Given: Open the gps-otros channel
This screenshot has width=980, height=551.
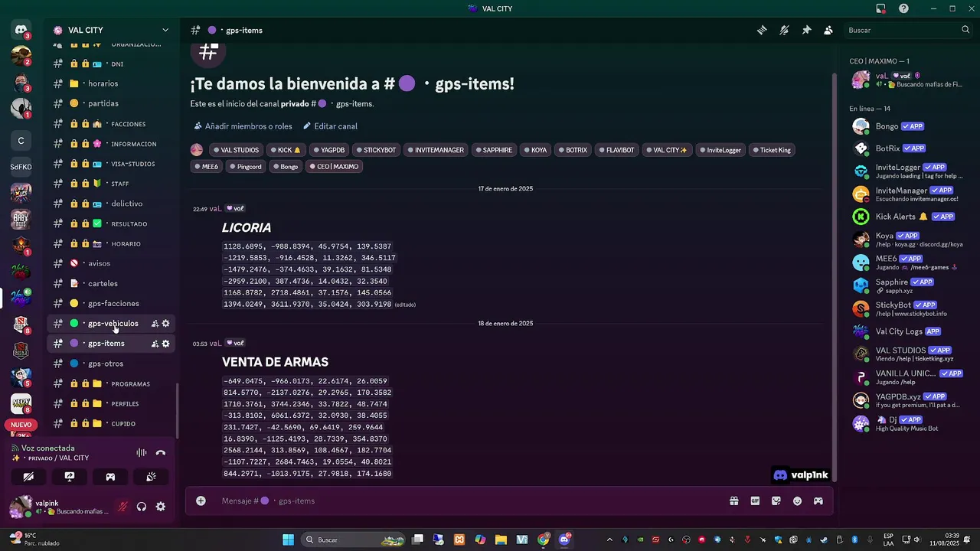Looking at the screenshot, I should [x=111, y=364].
